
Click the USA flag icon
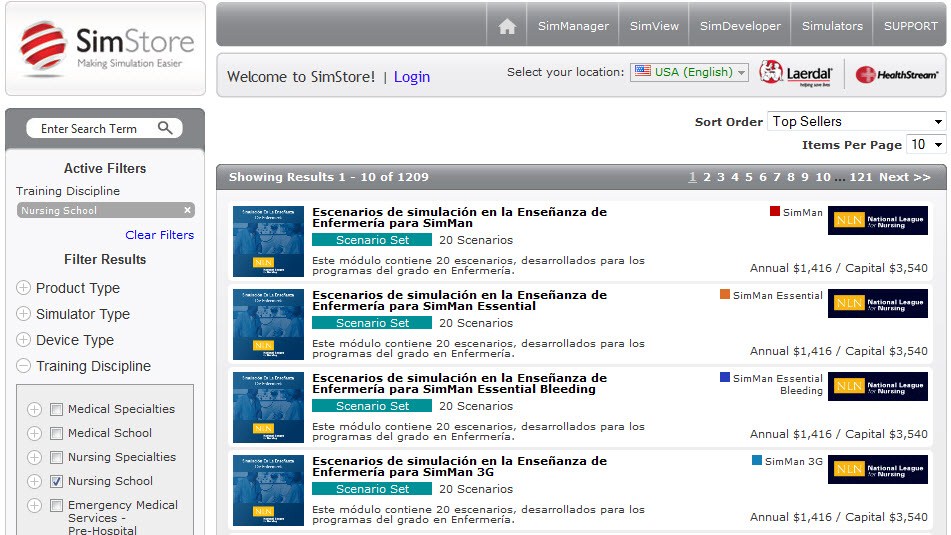tap(643, 72)
